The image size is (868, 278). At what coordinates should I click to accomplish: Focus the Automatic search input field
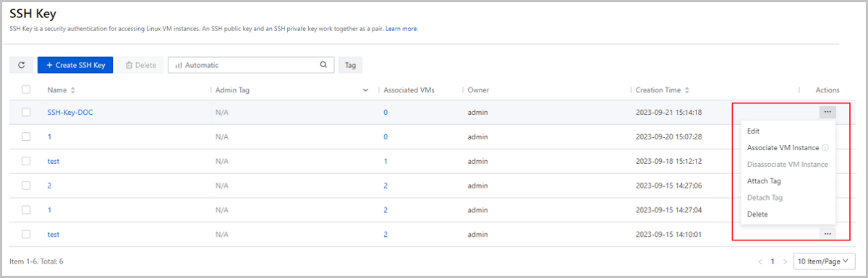coord(251,65)
